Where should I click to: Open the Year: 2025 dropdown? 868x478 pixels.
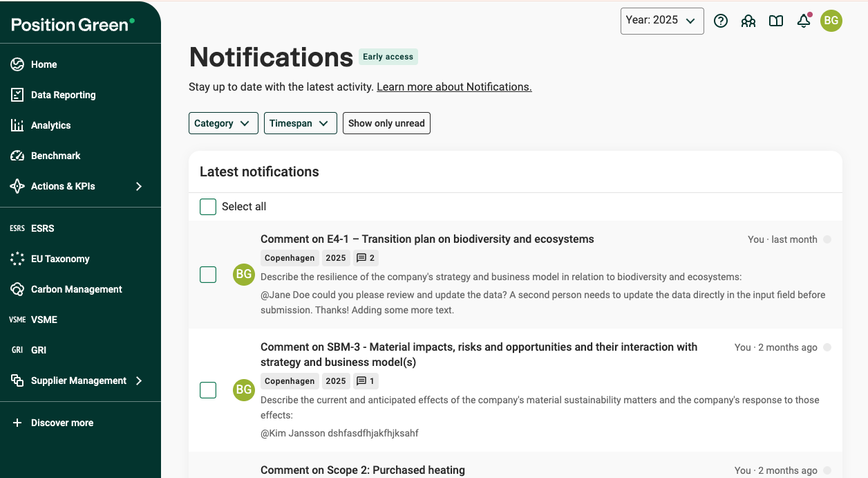pos(662,21)
